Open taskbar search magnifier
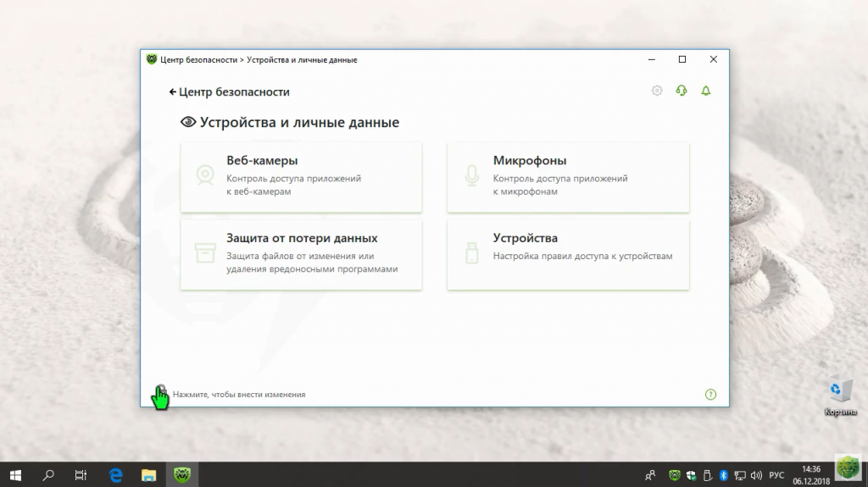 48,475
